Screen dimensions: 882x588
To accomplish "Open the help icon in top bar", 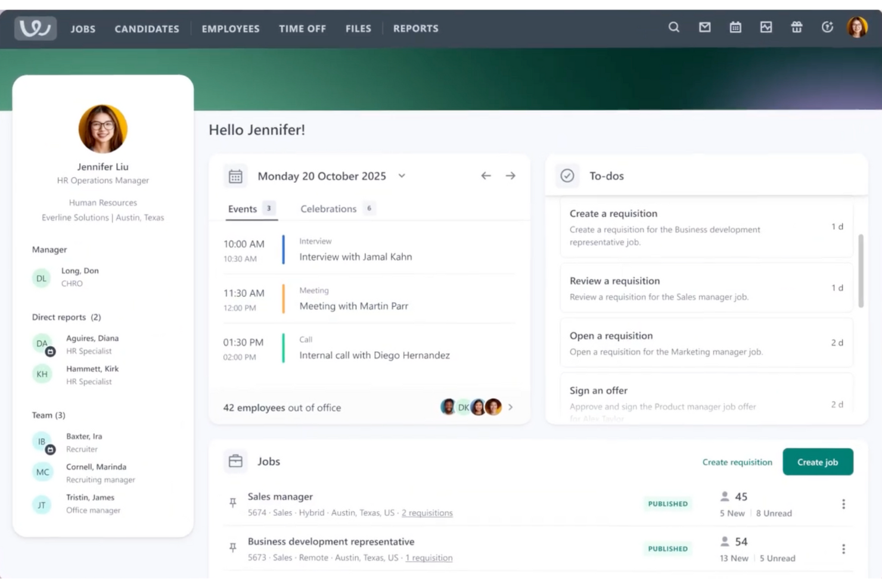I will pyautogui.click(x=827, y=27).
